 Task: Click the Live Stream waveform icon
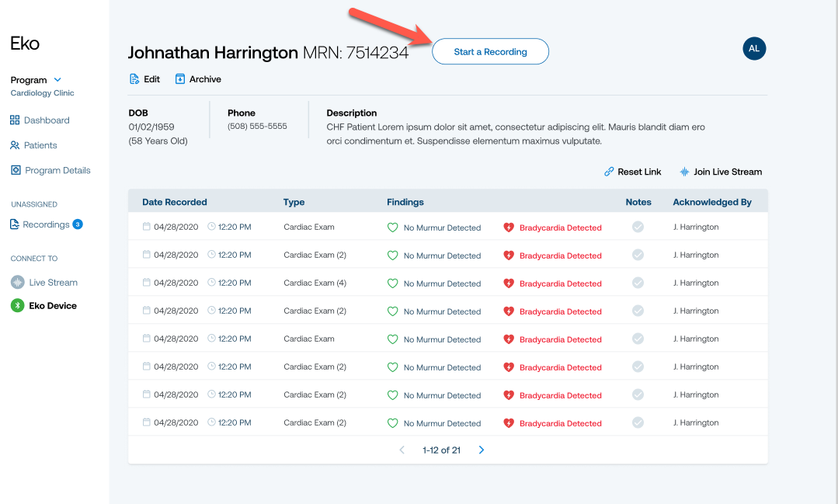tap(17, 283)
